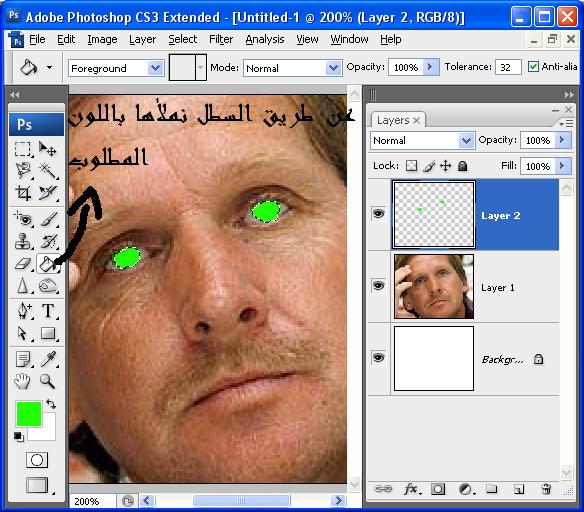Open the layer blend mode Normal dropdown
584x512 pixels.
[422, 140]
